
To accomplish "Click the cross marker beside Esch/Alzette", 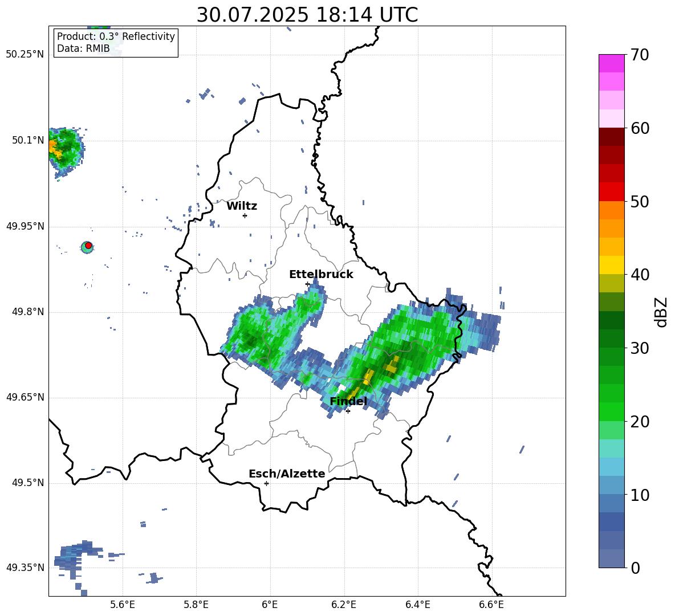I will click(266, 483).
